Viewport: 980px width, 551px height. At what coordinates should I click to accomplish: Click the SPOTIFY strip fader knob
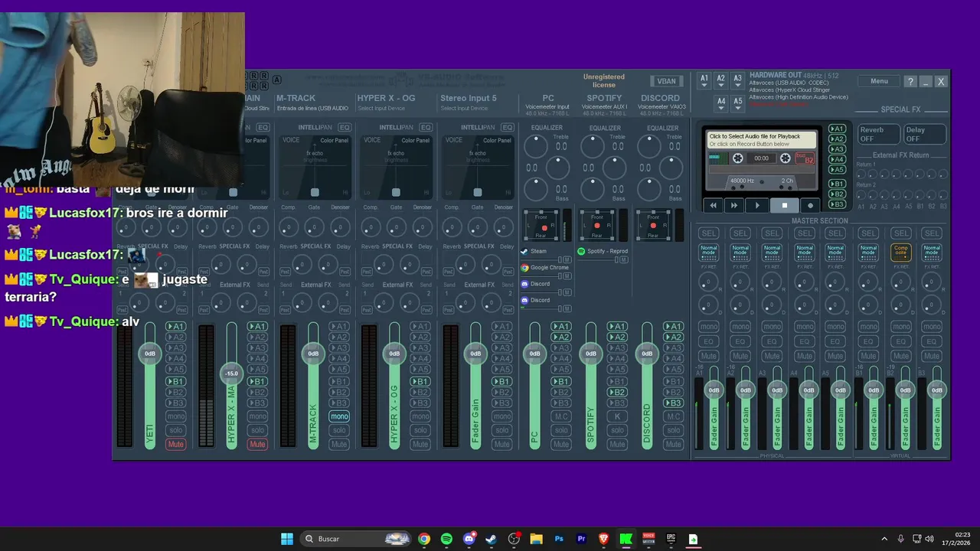(x=591, y=354)
